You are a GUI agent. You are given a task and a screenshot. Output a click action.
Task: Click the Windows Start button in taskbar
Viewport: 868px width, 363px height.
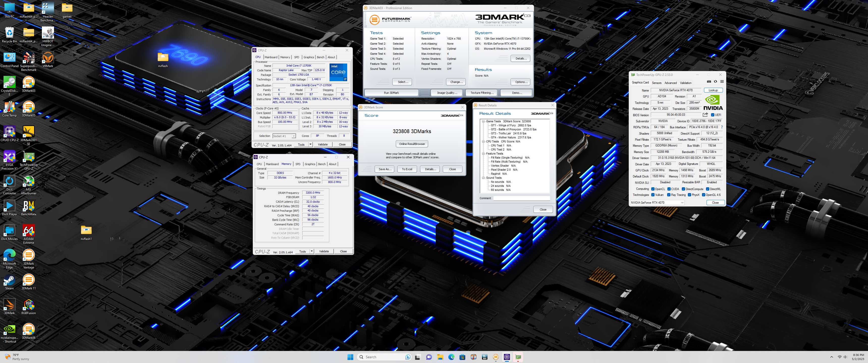(x=350, y=357)
